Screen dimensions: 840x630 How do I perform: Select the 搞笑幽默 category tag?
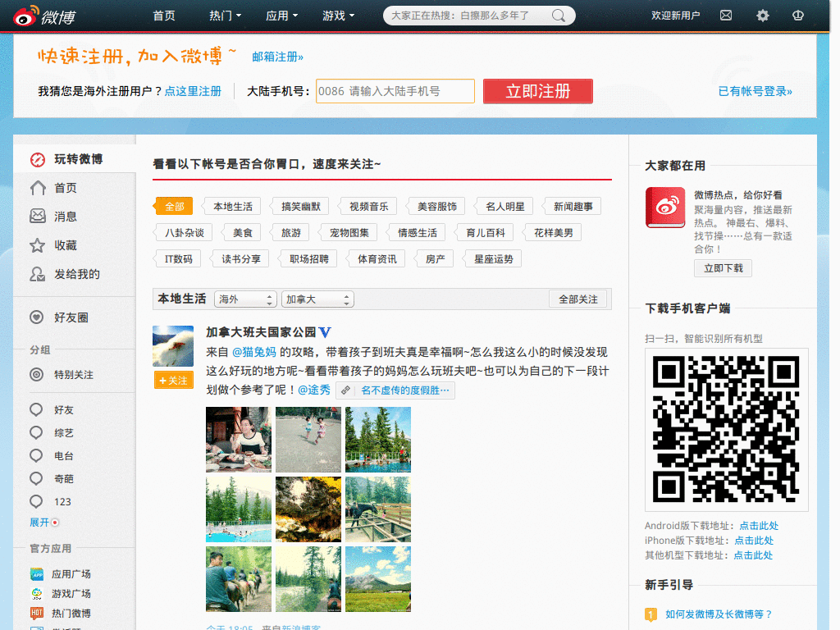[299, 206]
